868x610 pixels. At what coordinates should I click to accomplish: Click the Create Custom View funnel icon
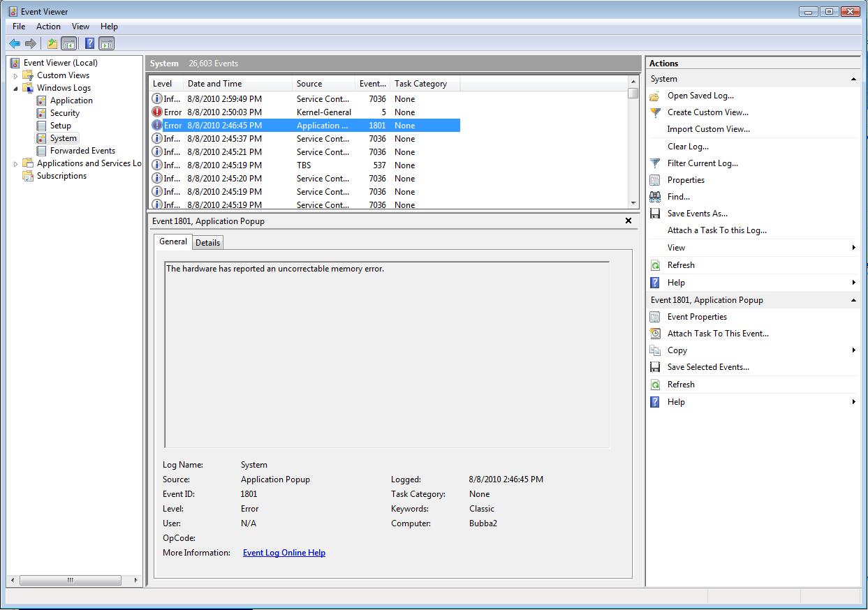click(x=655, y=112)
